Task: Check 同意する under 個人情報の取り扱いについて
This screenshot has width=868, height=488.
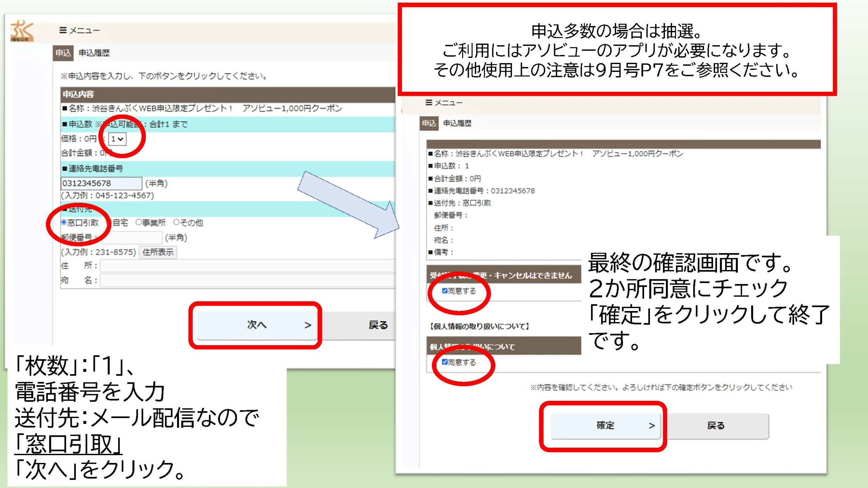Action: pyautogui.click(x=445, y=362)
